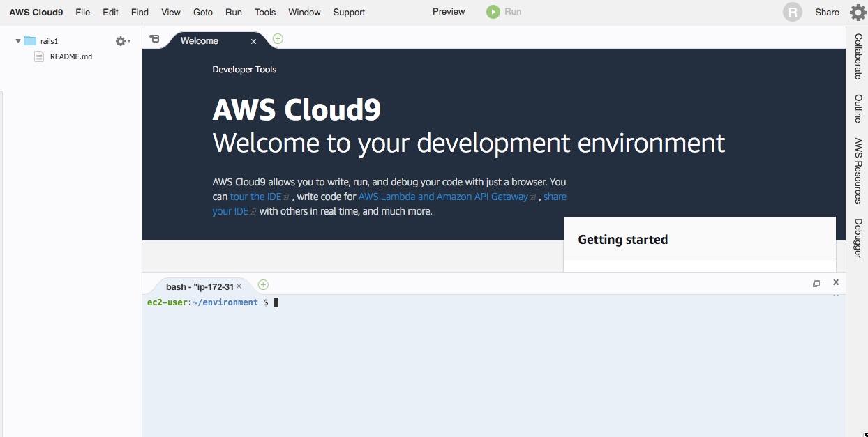Open the Run menu
The height and width of the screenshot is (437, 868).
(x=234, y=12)
